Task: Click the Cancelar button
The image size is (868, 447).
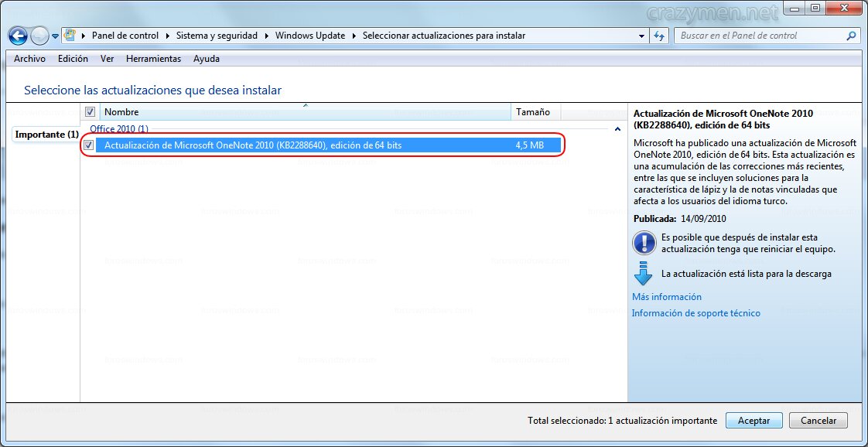Action: point(818,421)
